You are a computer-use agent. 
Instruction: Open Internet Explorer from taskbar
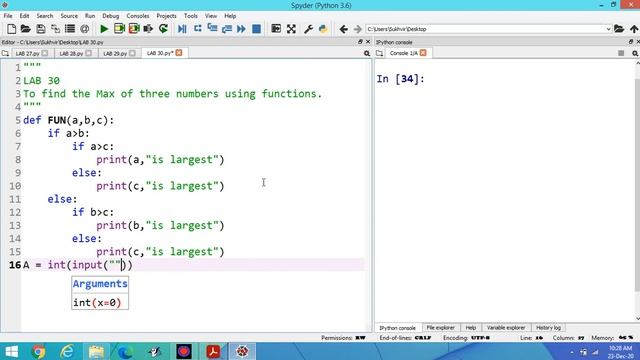point(67,351)
